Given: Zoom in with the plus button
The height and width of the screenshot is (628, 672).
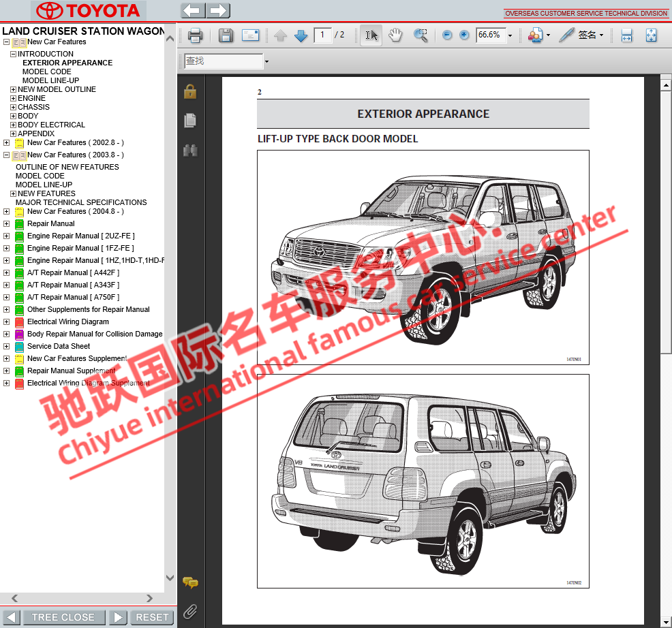Looking at the screenshot, I should coord(464,35).
